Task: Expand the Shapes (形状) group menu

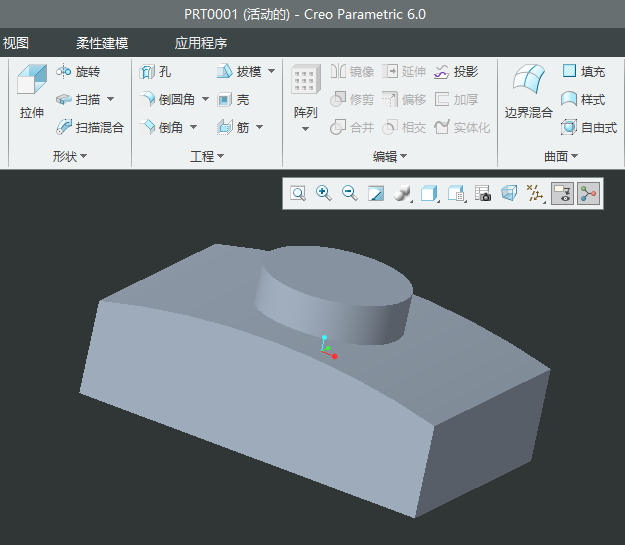Action: click(x=70, y=156)
